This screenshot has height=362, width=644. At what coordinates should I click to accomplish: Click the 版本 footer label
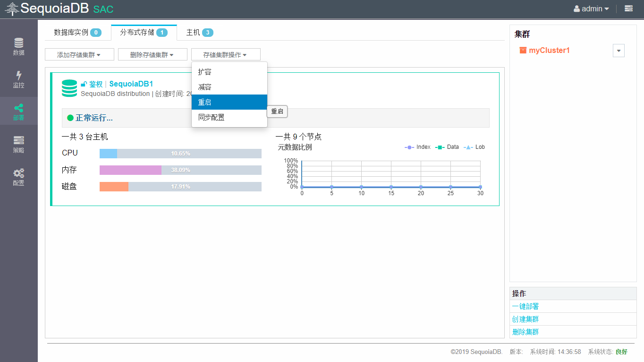pyautogui.click(x=517, y=352)
